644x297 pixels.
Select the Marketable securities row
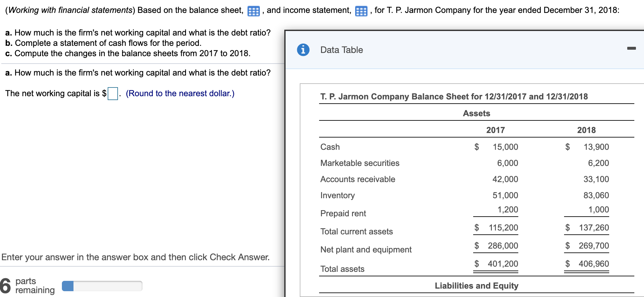click(359, 163)
